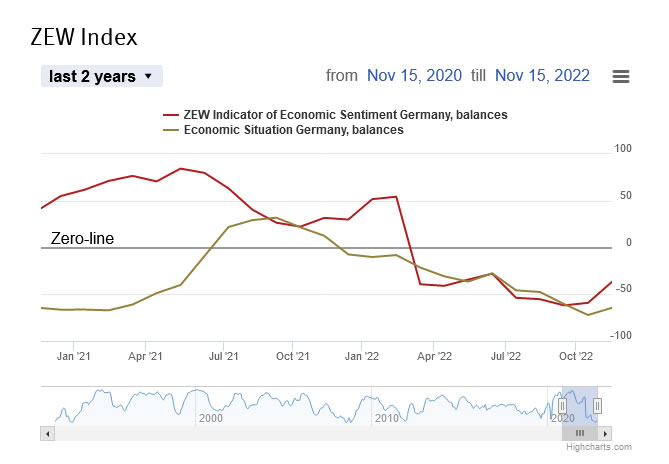The image size is (669, 464).
Task: Click the scrollbar left arrow
Action: (x=45, y=433)
